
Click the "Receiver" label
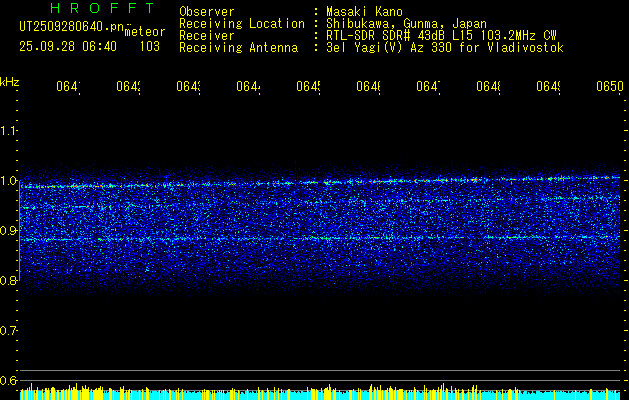[207, 36]
